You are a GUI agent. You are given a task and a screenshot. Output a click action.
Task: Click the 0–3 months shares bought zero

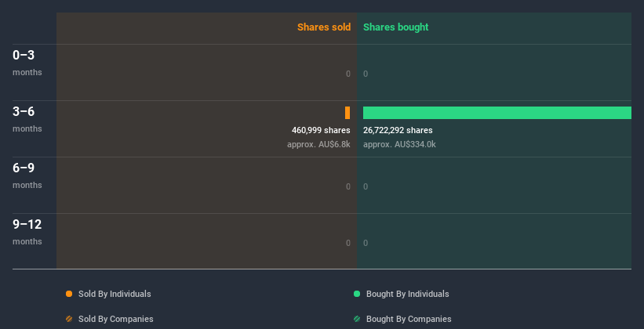point(366,74)
